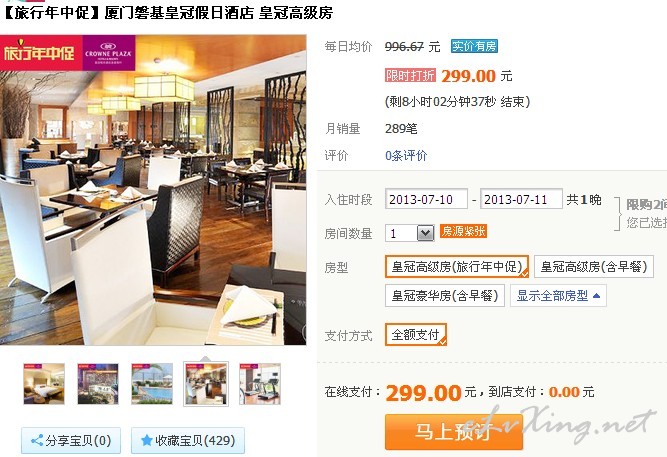Click the 实价有房 badge
Screen dimensions: 667x457
pos(474,46)
